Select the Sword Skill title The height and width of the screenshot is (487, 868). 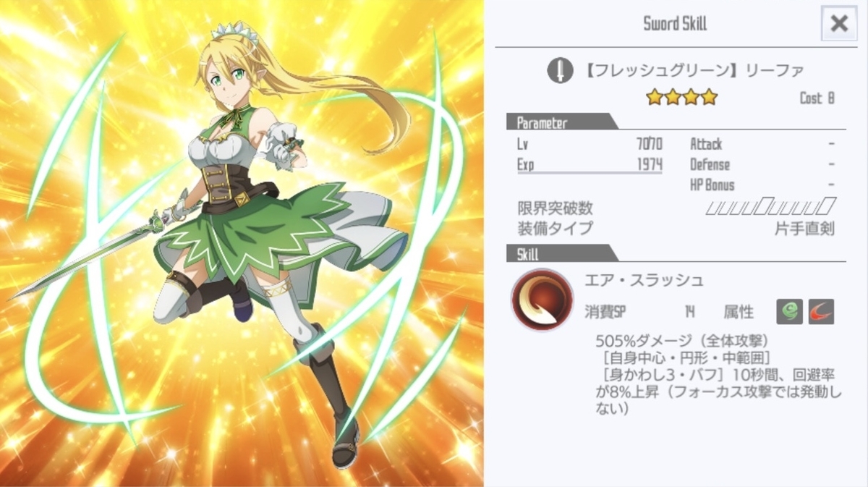click(x=675, y=24)
